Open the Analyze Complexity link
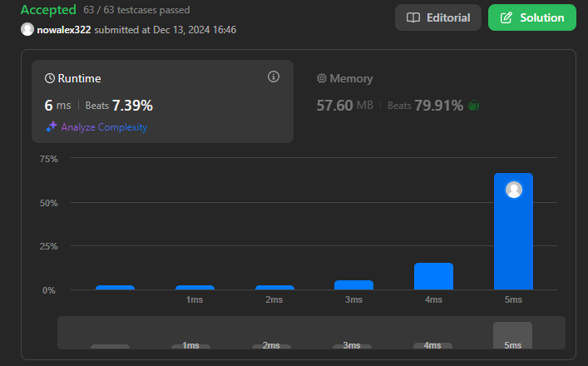This screenshot has width=588, height=366. pos(104,127)
